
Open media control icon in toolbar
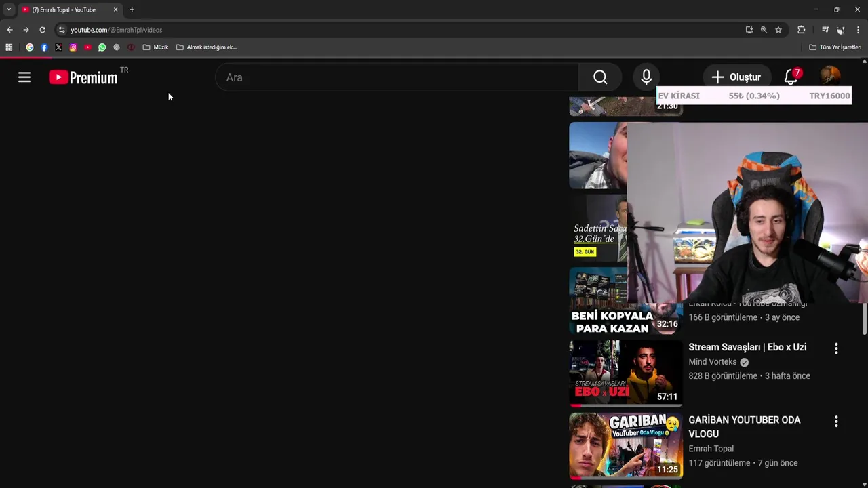825,30
